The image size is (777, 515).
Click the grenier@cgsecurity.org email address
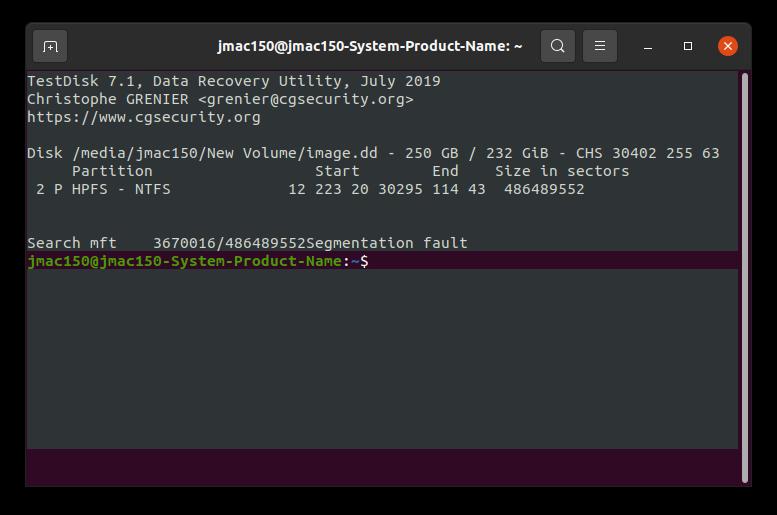pyautogui.click(x=306, y=99)
